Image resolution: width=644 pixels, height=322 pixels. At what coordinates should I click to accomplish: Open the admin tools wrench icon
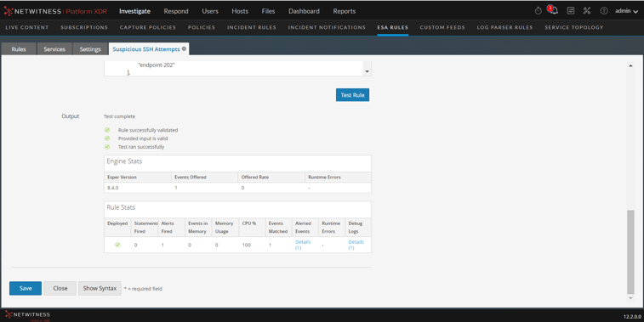point(587,11)
